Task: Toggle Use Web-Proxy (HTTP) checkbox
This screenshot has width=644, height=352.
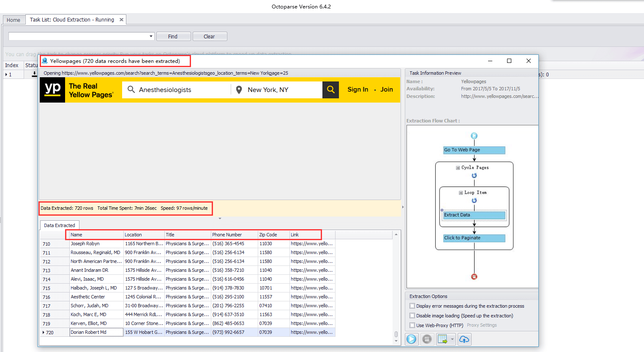Action: click(412, 325)
